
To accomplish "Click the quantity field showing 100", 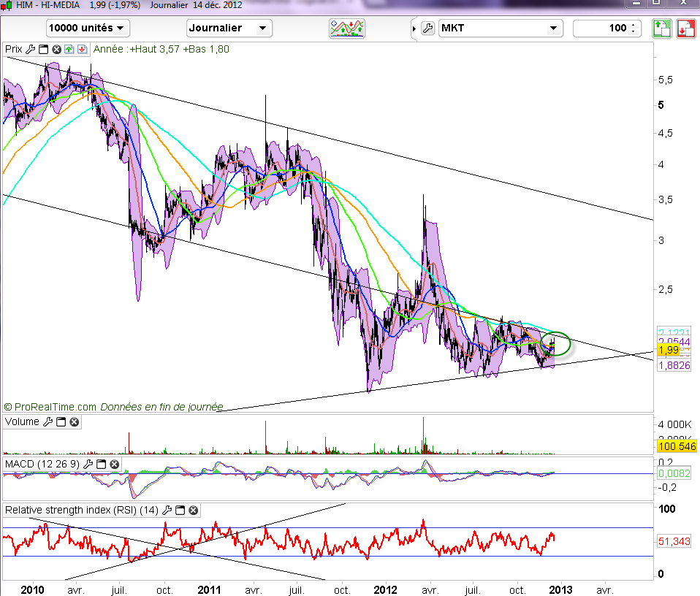I will [603, 28].
